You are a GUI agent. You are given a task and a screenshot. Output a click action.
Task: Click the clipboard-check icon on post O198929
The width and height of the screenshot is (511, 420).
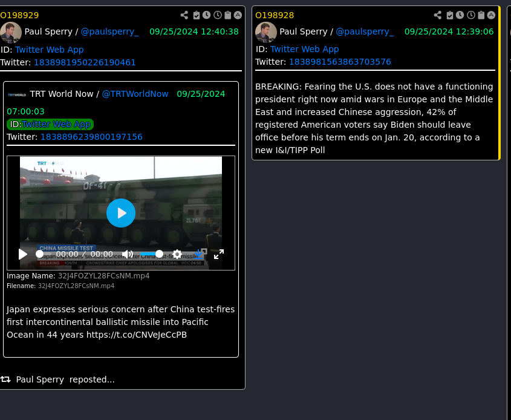click(196, 15)
